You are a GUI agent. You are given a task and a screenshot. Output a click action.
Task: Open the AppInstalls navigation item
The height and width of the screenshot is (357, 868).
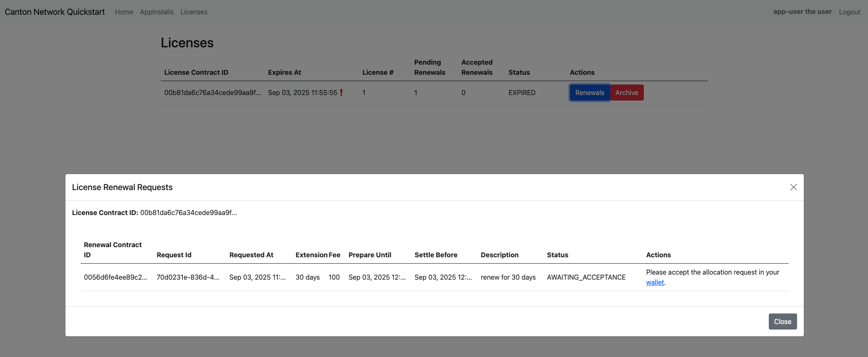point(157,12)
